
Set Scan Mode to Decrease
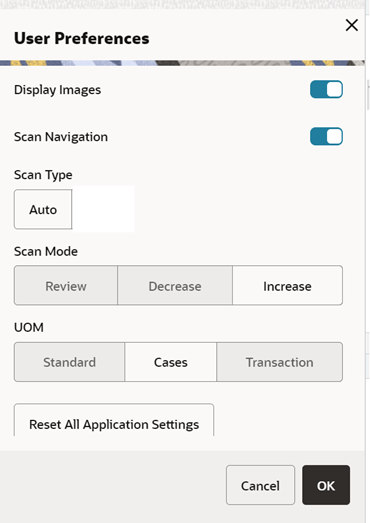pyautogui.click(x=175, y=286)
